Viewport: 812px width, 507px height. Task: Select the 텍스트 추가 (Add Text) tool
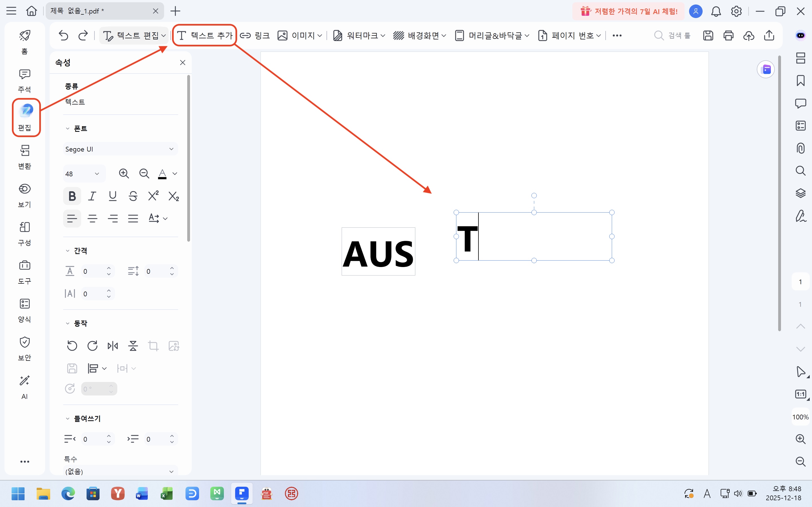[x=204, y=35]
